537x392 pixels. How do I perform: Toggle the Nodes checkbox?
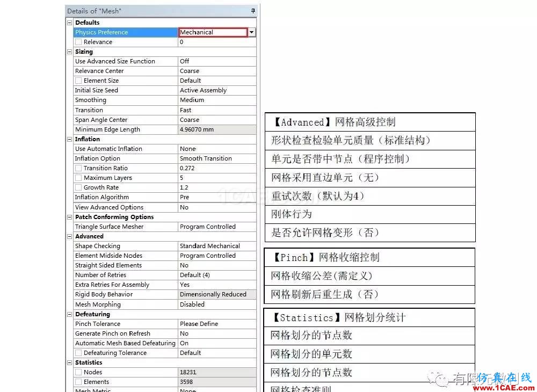[78, 372]
